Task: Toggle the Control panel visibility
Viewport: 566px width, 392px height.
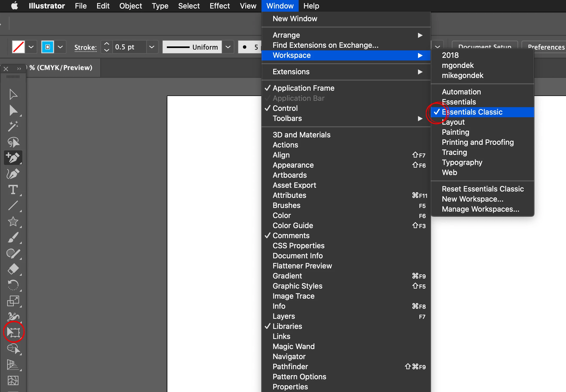Action: (285, 108)
